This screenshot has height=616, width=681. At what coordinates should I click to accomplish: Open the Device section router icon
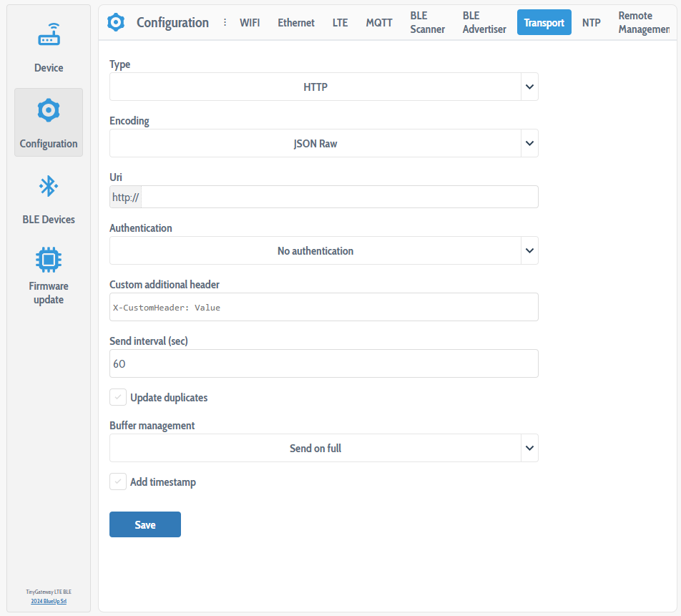pos(49,36)
